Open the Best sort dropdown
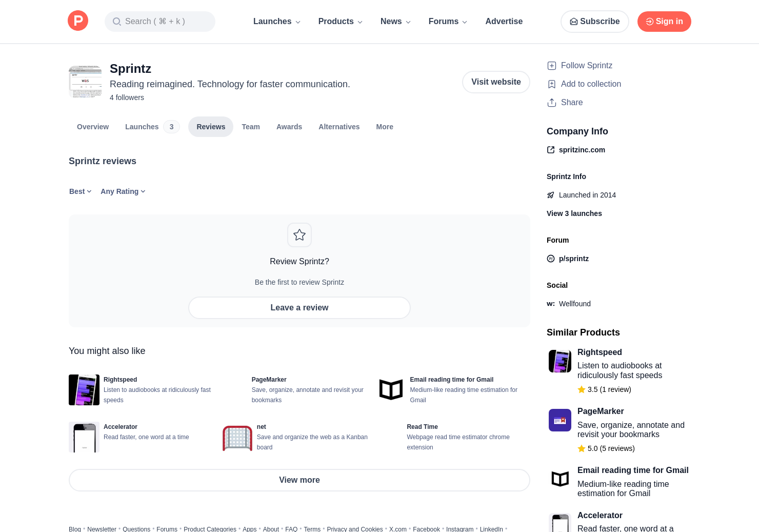 81,191
